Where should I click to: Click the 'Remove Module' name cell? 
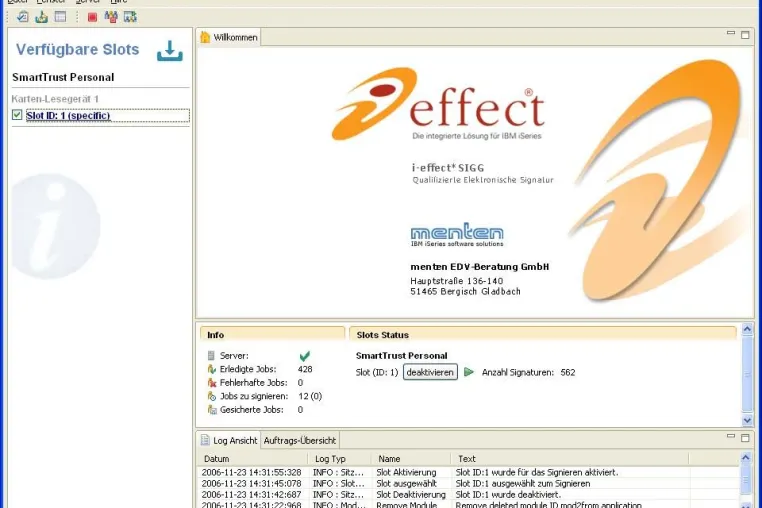406,505
